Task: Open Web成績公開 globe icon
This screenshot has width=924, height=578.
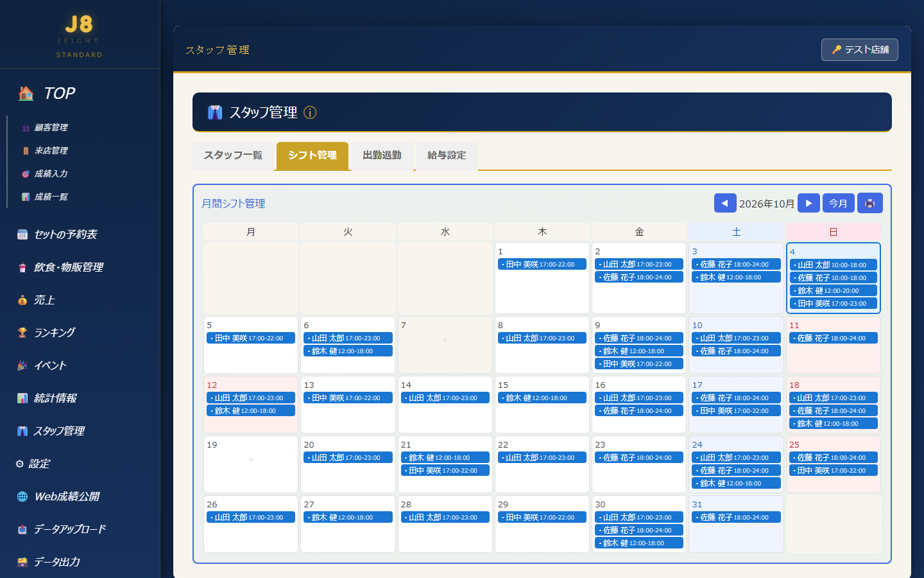Action: 22,496
